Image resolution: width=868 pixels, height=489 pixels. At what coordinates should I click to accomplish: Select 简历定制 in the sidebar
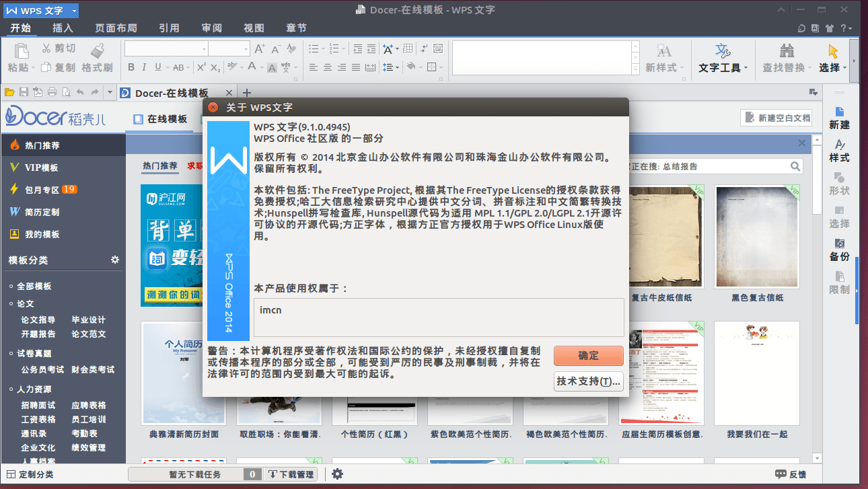[63, 212]
